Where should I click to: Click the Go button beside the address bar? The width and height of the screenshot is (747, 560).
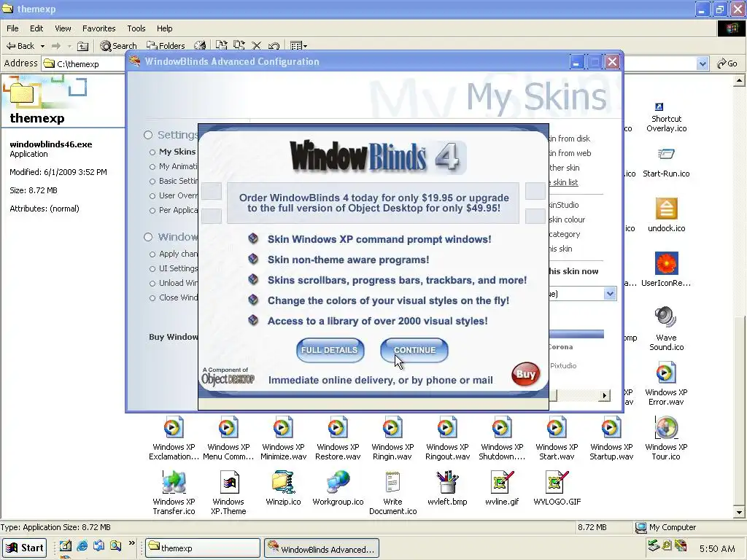pos(727,63)
